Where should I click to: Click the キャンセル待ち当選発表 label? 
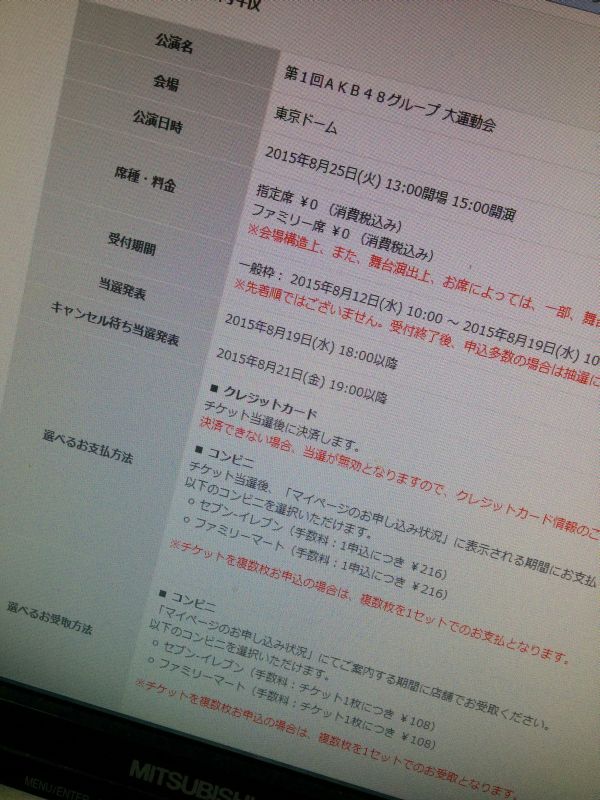coord(115,323)
